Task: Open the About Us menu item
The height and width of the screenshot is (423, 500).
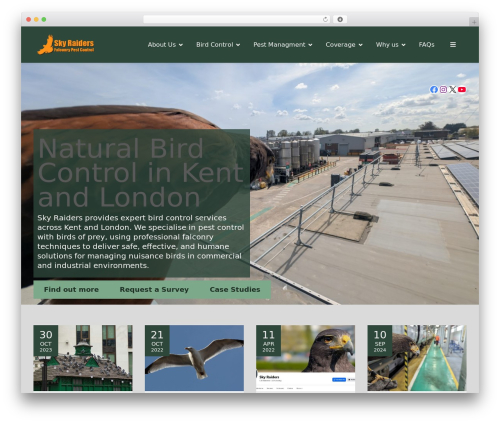Action: pyautogui.click(x=162, y=45)
